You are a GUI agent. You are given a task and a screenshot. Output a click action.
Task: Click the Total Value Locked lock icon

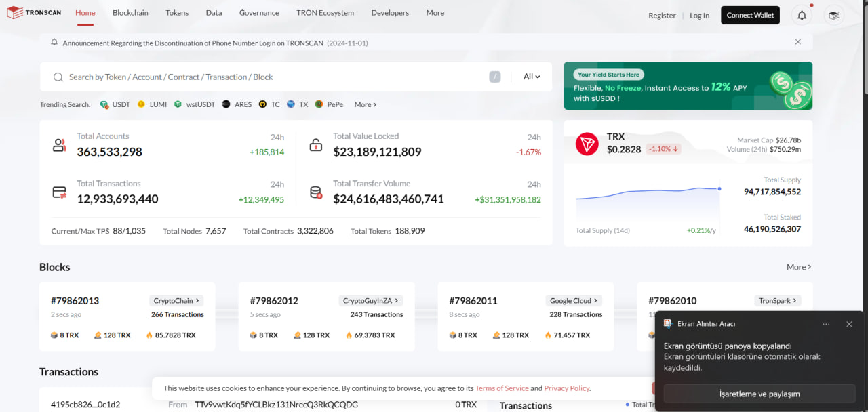coord(316,145)
